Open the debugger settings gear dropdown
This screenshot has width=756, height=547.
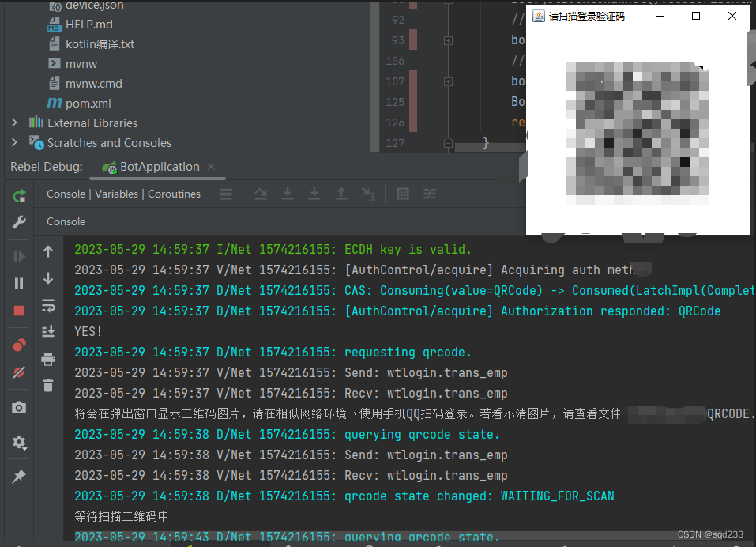click(17, 442)
